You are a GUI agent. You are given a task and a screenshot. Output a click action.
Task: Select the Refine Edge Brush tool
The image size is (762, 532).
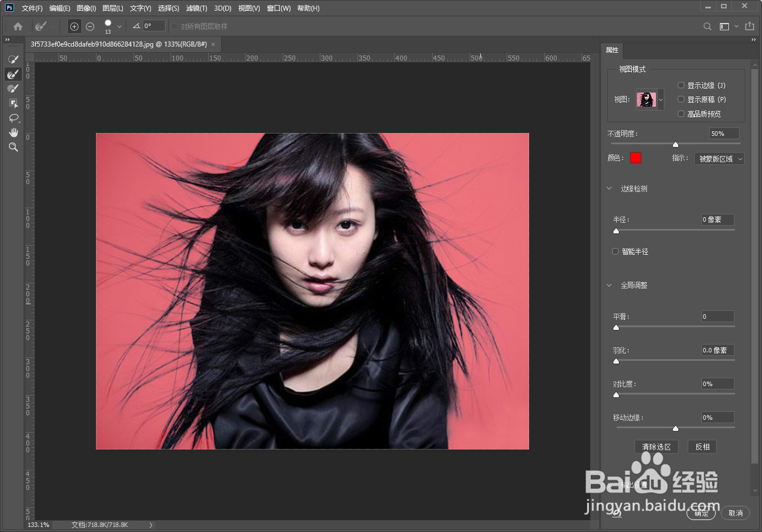13,74
